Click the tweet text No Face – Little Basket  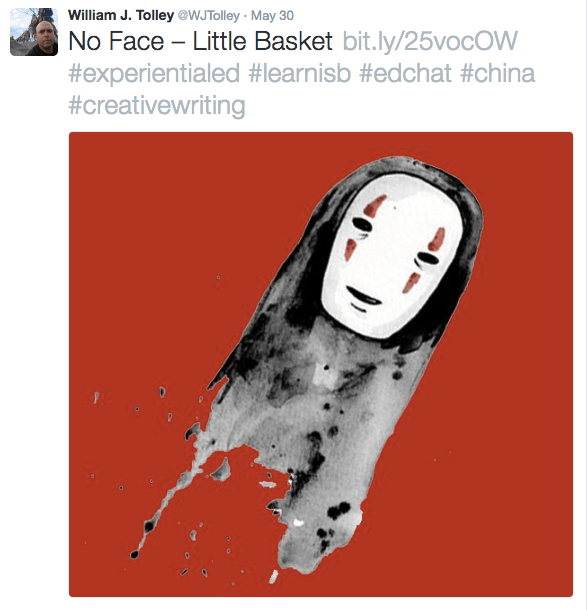pyautogui.click(x=200, y=41)
